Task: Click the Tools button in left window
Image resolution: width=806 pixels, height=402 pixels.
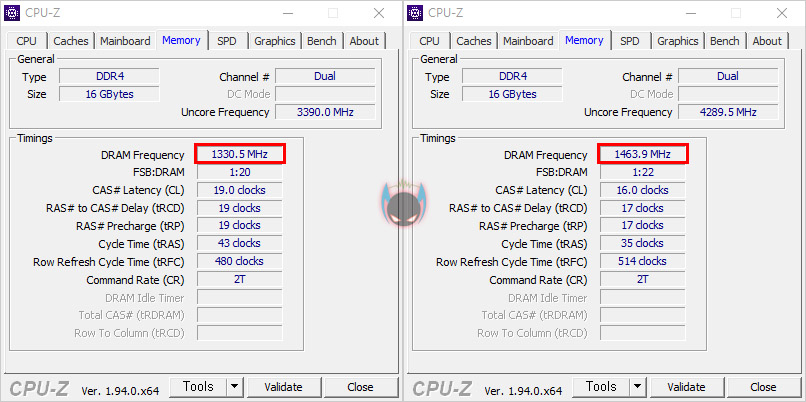Action: pyautogui.click(x=198, y=387)
